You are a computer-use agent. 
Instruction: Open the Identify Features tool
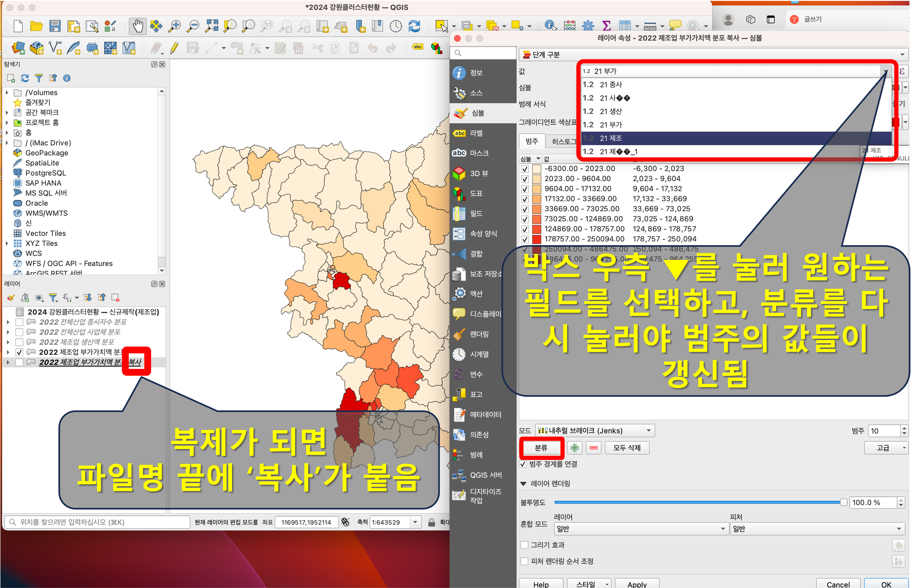(x=550, y=26)
